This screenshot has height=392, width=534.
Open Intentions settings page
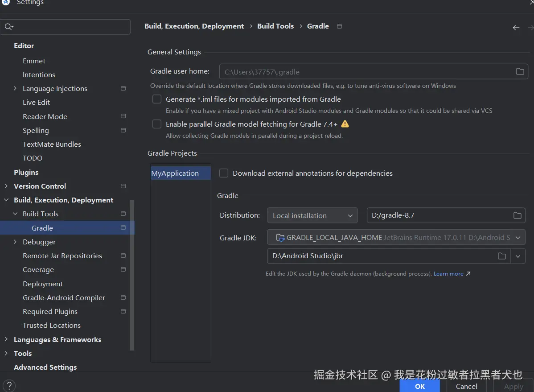click(x=39, y=74)
